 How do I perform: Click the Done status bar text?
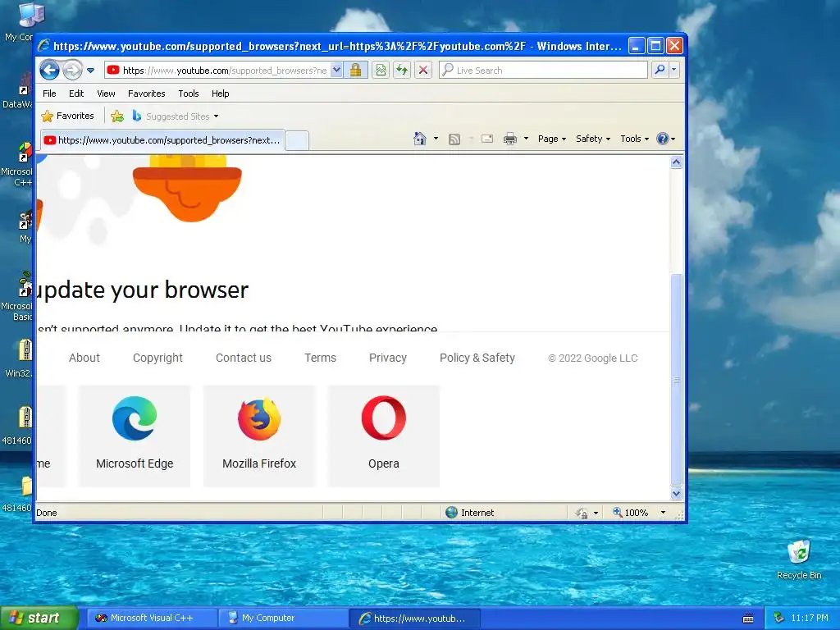[47, 513]
